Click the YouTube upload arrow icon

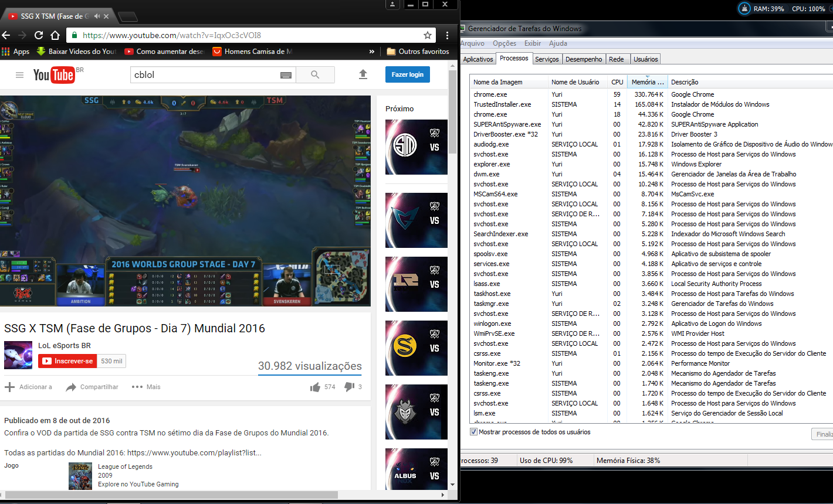tap(363, 74)
